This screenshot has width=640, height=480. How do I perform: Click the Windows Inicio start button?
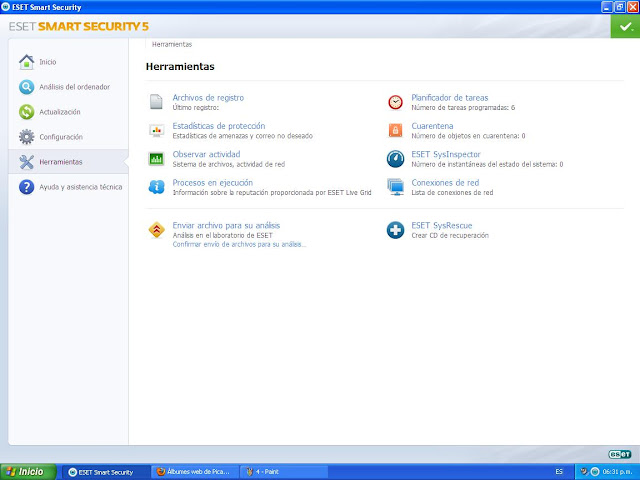28,472
